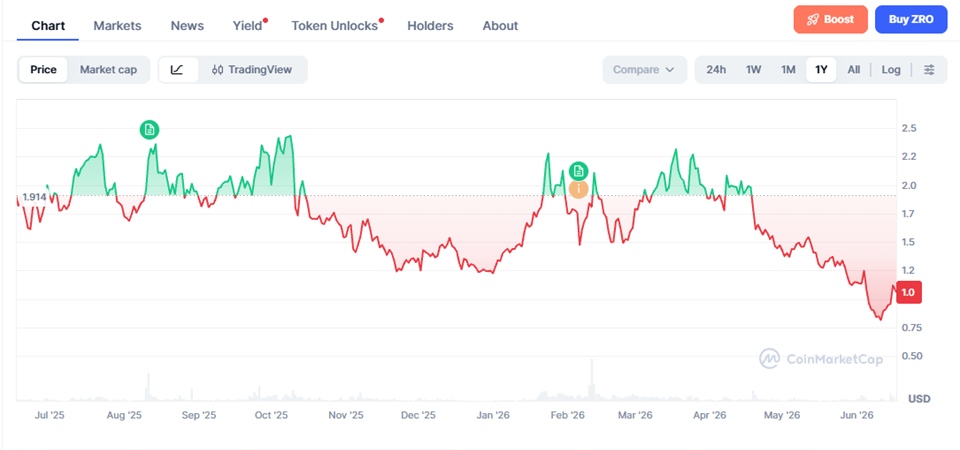Image resolution: width=960 pixels, height=450 pixels.
Task: Click the Buy ZRO button
Action: tap(911, 19)
